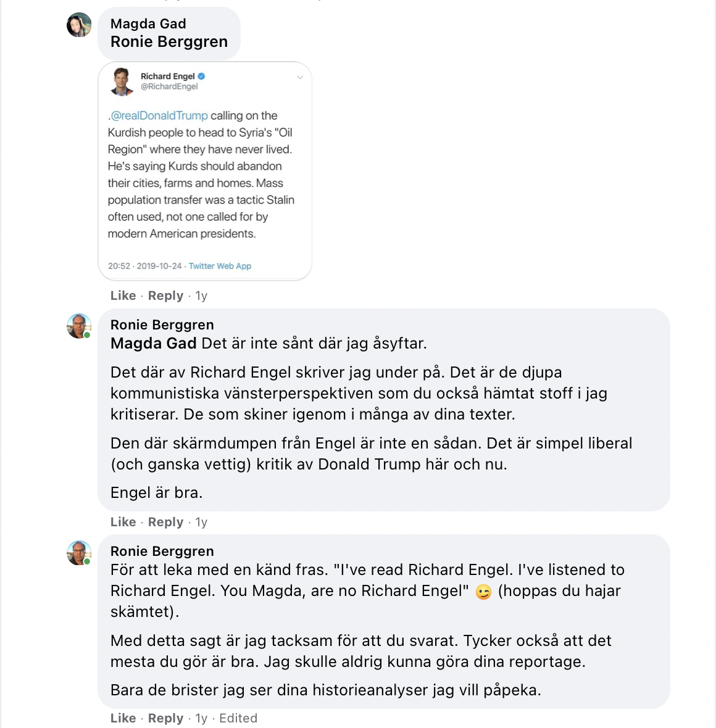The image size is (716, 728).
Task: Open the tagged Magda Gad mention in reply
Action: point(153,343)
